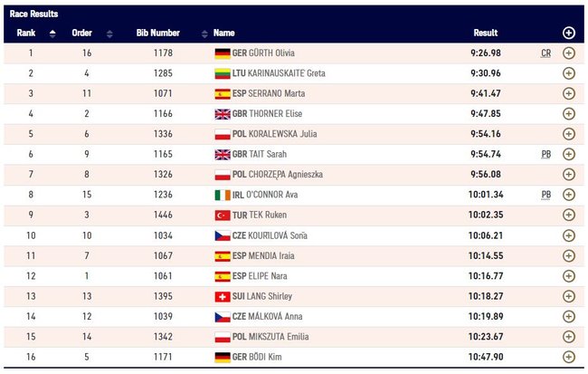The width and height of the screenshot is (588, 374).
Task: Expand details for GÜRTH Olivia's row
Action: tap(568, 53)
